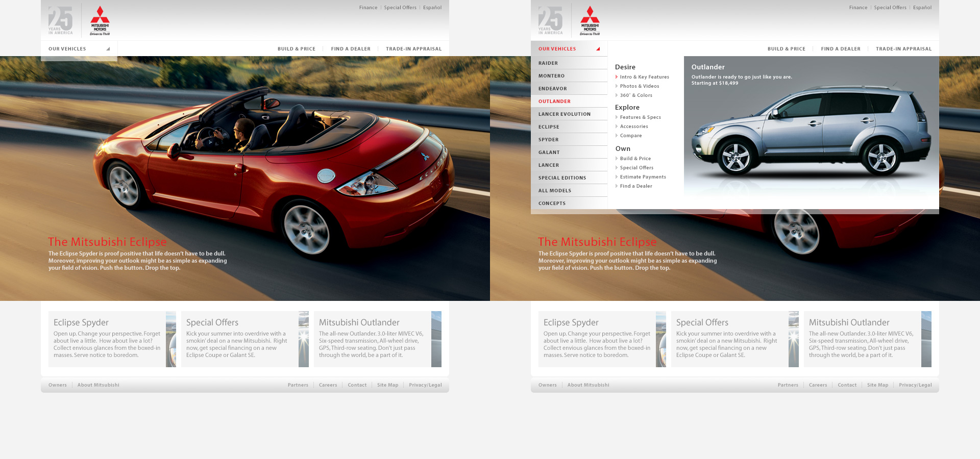This screenshot has width=980, height=459.
Task: Open Build & Price in left navigation bar
Action: [x=297, y=49]
